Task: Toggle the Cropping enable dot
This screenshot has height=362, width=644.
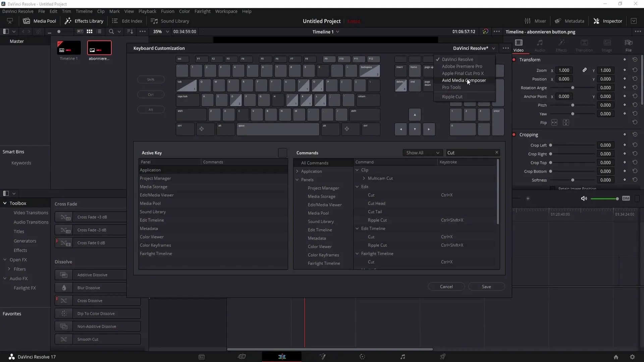Action: pyautogui.click(x=514, y=135)
